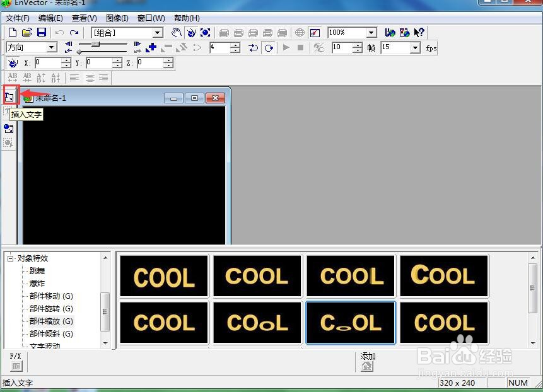Open the 15 fps frame rate dropdown
Image resolution: width=543 pixels, height=392 pixels.
(415, 48)
